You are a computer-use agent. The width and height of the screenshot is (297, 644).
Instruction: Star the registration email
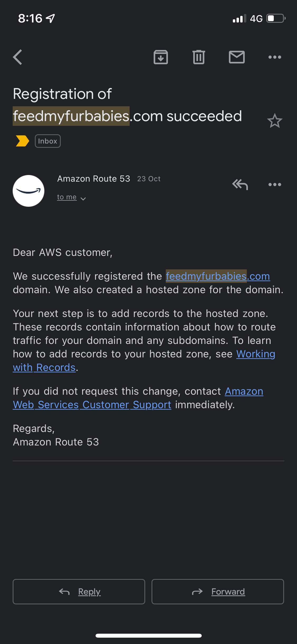[x=275, y=121]
